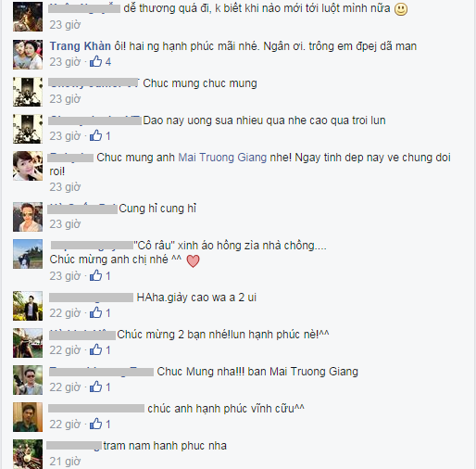Viewport: 476px width, 469px height.
Task: Open avatar beside 'Cung hỉ cung hỉ' comment
Action: tap(28, 217)
